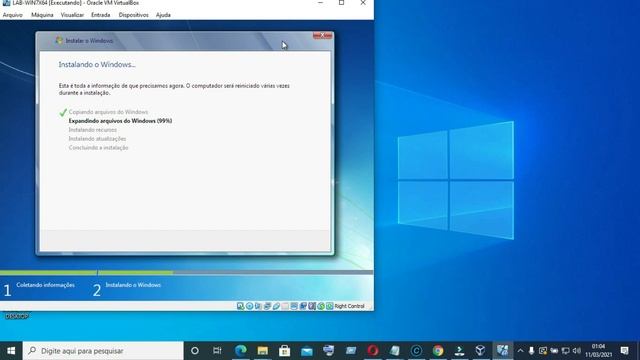Viewport: 640px width, 360px height.
Task: Click the microphone tray icon
Action: click(531, 351)
